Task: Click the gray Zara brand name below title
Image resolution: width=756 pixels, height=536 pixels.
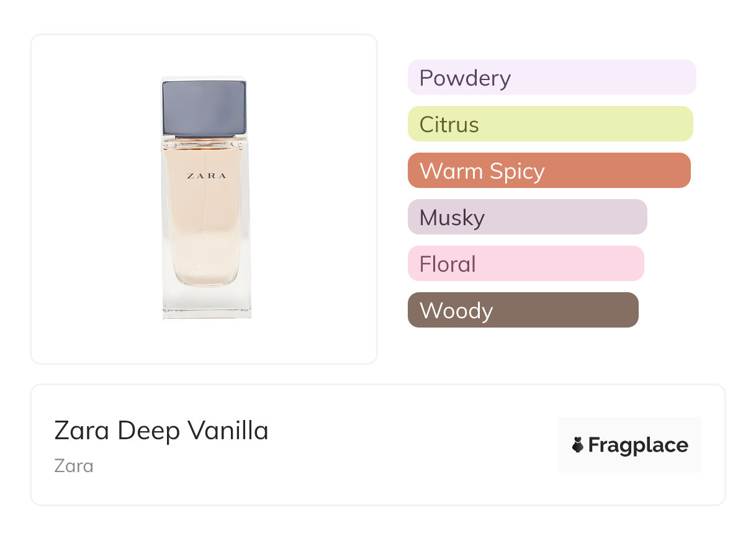Action: point(74,466)
